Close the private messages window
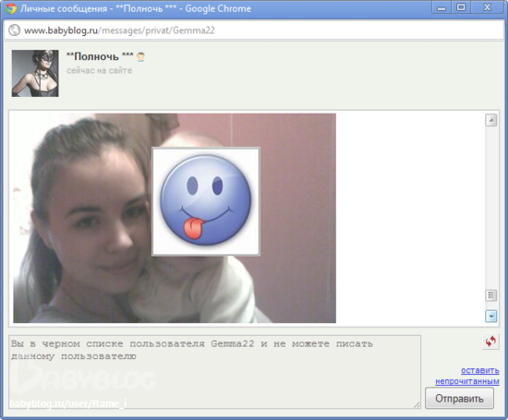This screenshot has height=420, width=508. coord(487,7)
